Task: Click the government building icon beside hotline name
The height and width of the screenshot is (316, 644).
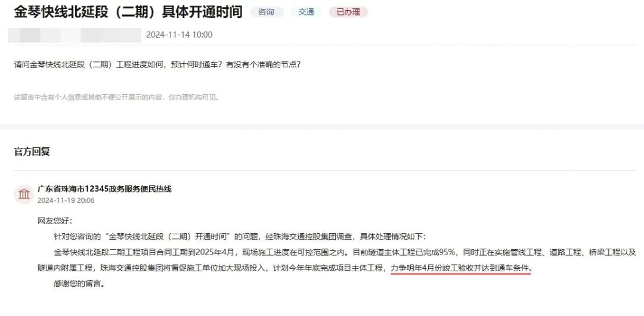Action: pos(24,194)
